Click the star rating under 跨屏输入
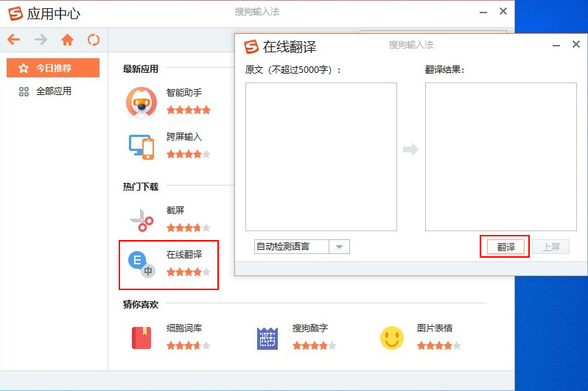The height and width of the screenshot is (391, 588). (189, 154)
